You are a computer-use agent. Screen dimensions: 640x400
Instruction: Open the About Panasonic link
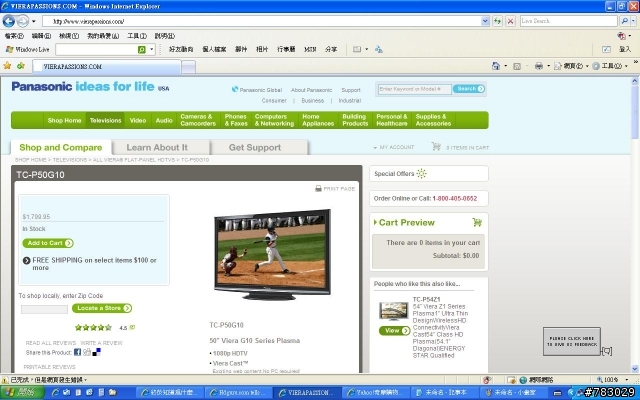pyautogui.click(x=311, y=90)
